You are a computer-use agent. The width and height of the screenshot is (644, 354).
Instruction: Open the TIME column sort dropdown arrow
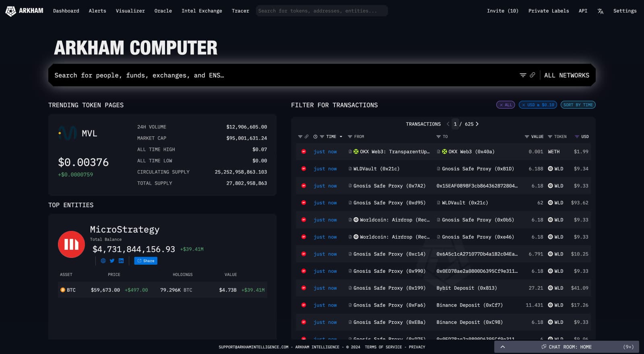(341, 137)
